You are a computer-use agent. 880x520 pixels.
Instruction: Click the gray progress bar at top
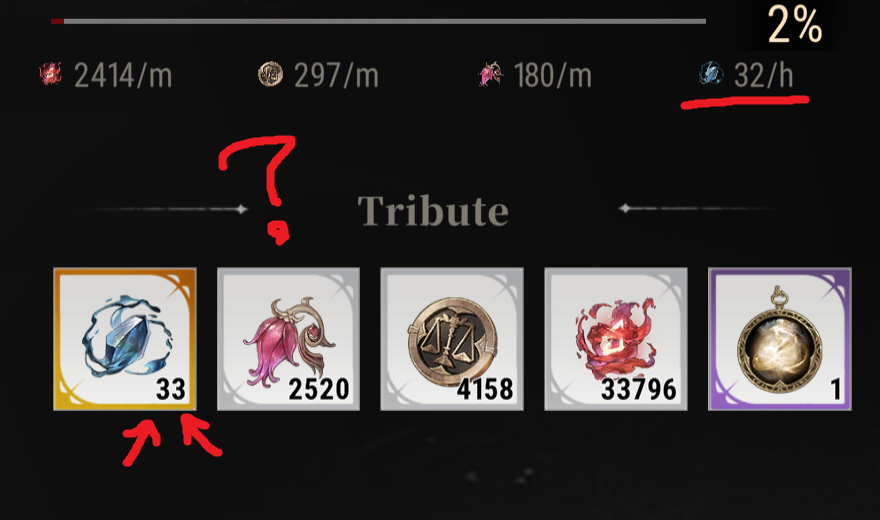(x=378, y=21)
